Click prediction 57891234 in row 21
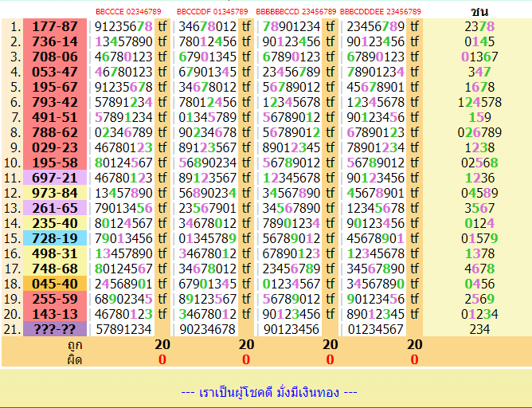Viewport: 532px width, 408px height. pos(123,329)
